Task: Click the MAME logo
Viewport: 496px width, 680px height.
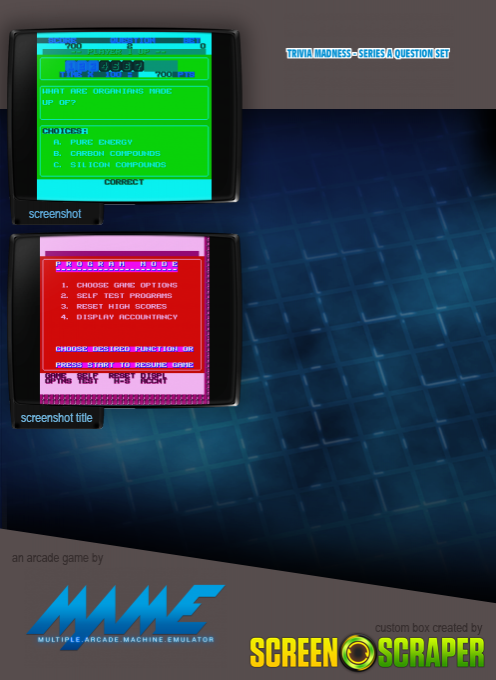Action: (126, 616)
